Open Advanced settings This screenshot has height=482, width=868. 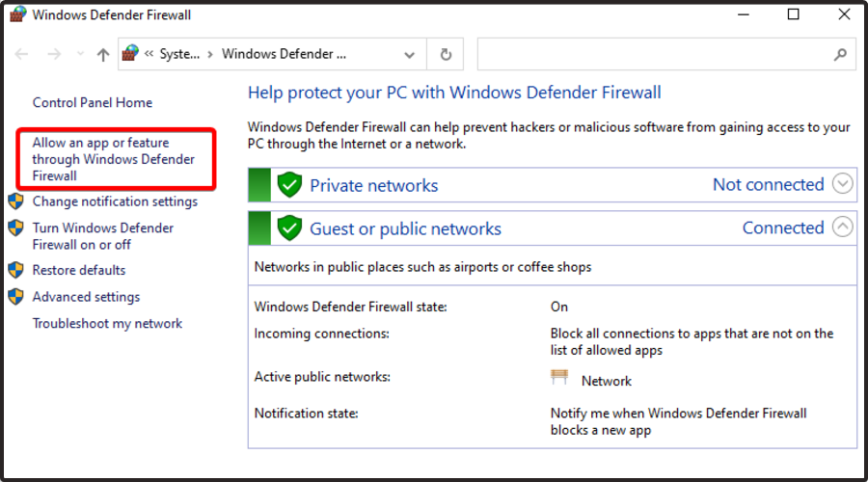pos(86,297)
